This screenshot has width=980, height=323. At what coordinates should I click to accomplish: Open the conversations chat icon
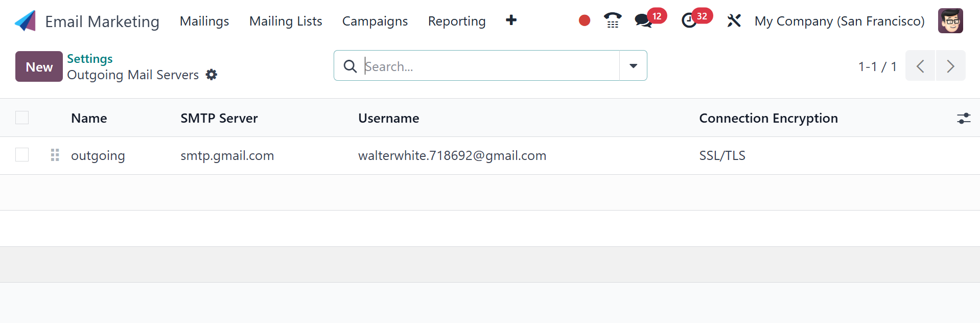tap(643, 21)
